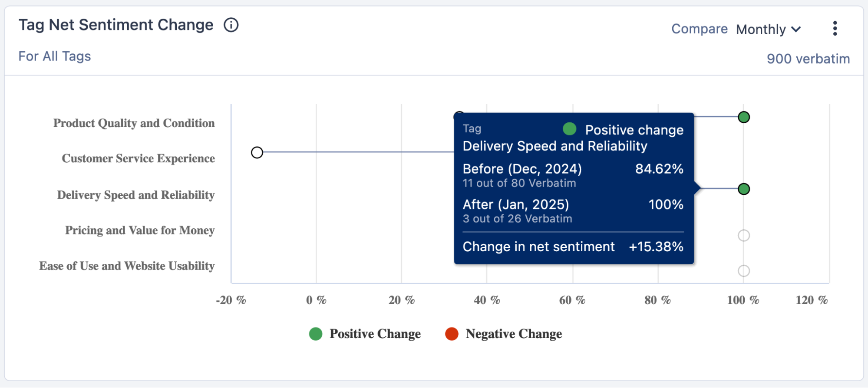
Task: Open the info tooltip beside Tag Net Sentiment Change
Action: [231, 25]
